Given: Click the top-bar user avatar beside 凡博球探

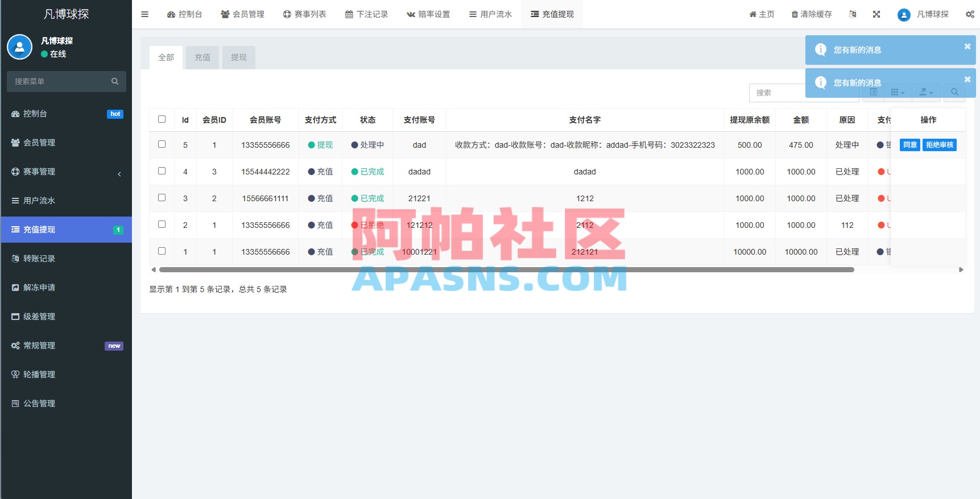Looking at the screenshot, I should [x=904, y=15].
